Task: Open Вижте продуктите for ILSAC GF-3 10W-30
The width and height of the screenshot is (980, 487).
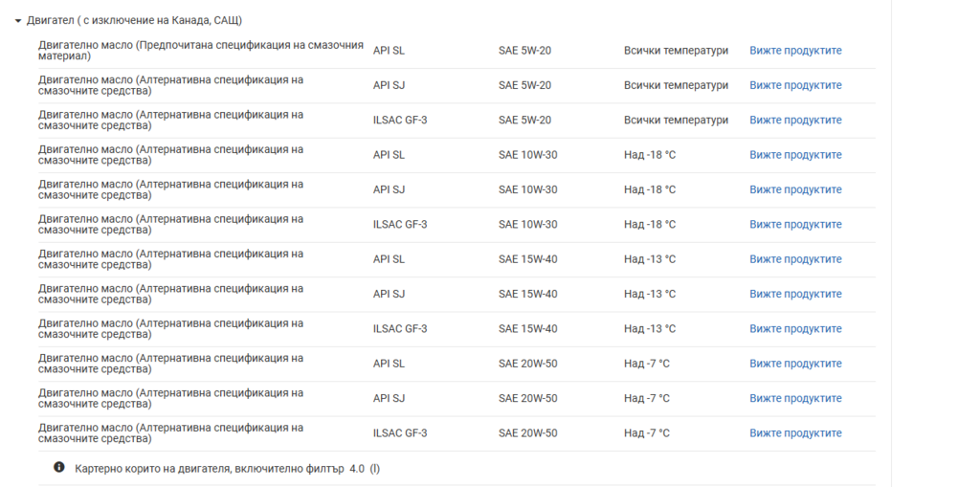Action: (795, 225)
